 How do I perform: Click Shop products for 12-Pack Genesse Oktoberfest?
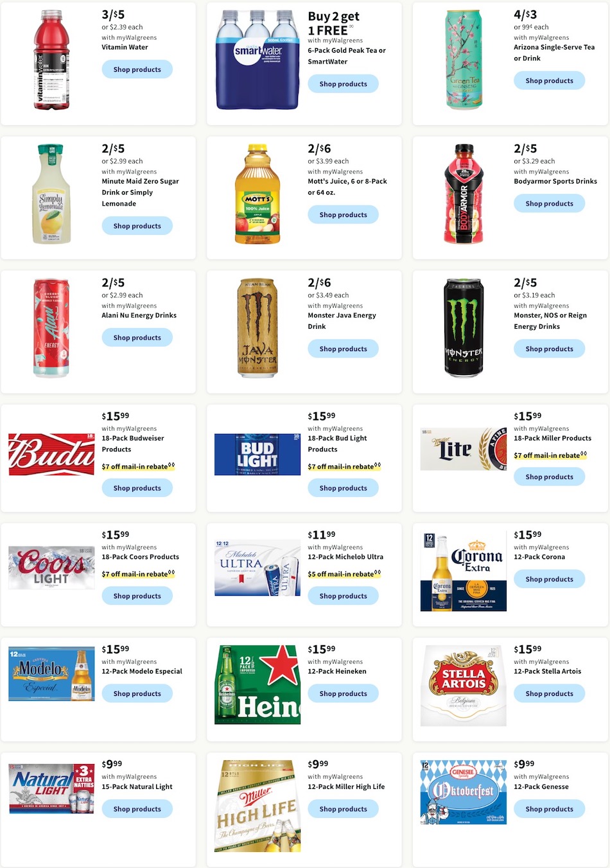(x=549, y=809)
